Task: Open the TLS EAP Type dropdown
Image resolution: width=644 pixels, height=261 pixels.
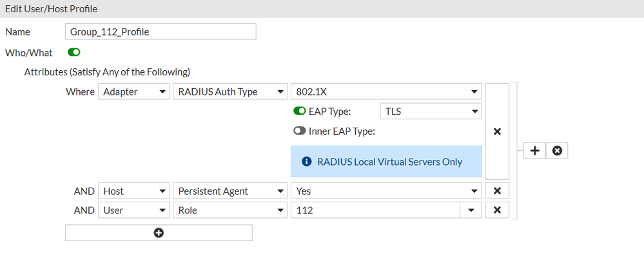Action: pos(431,111)
